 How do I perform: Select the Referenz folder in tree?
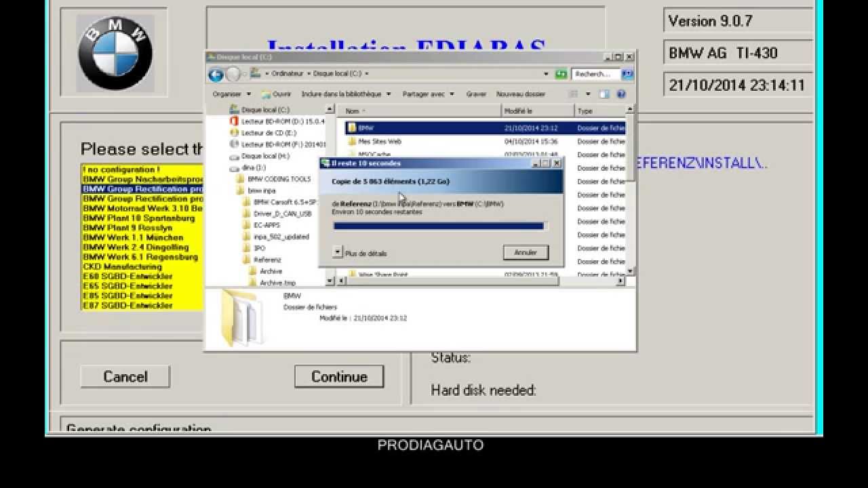pos(262,260)
